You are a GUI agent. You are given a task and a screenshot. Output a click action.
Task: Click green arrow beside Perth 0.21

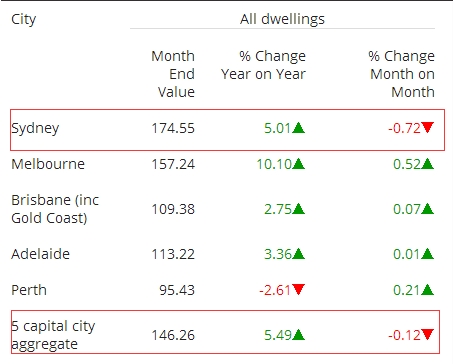pyautogui.click(x=427, y=290)
